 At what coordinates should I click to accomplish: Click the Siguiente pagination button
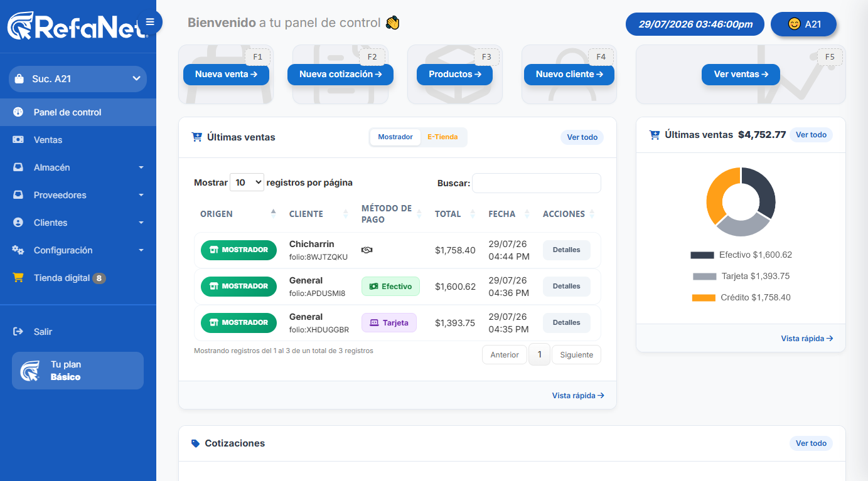[577, 355]
